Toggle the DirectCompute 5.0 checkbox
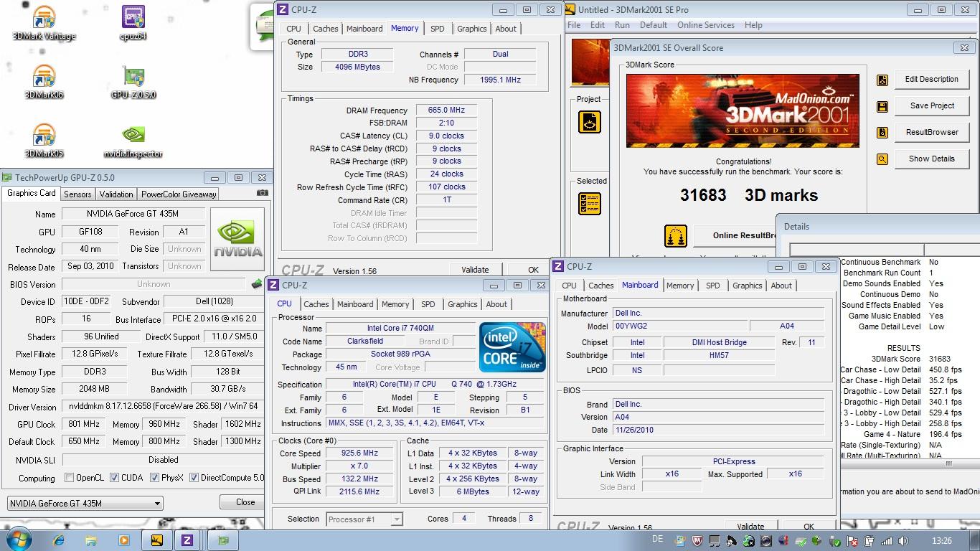This screenshot has height=551, width=980. click(x=194, y=478)
